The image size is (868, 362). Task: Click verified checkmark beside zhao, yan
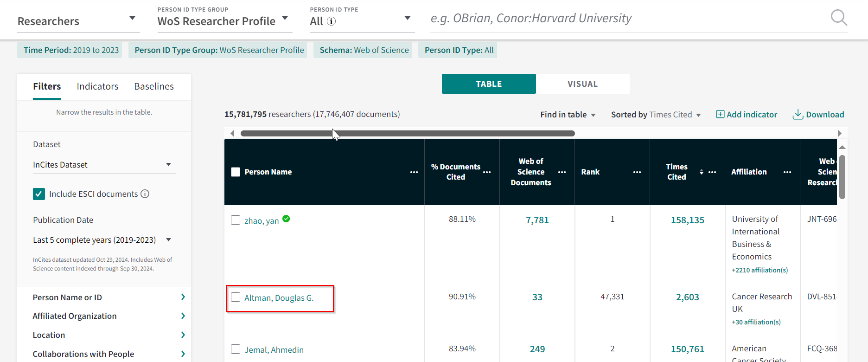[286, 219]
